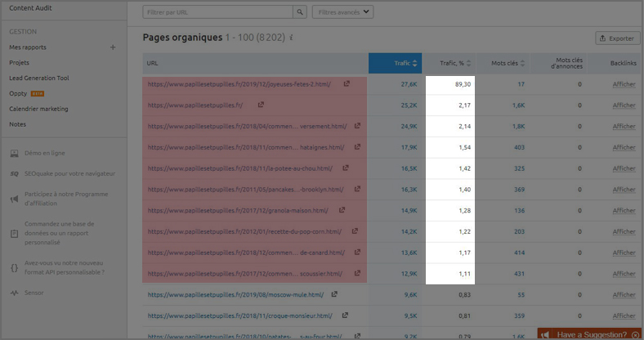Click the Mots clés d'annonces column header
Viewport: 644px width, 340px height.
[x=567, y=63]
